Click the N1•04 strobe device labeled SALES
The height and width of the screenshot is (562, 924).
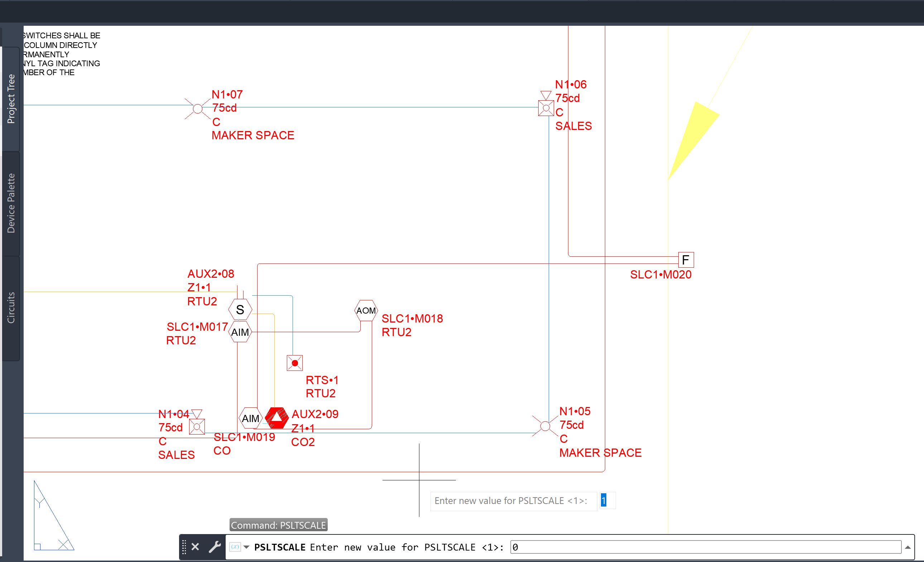[x=197, y=427]
